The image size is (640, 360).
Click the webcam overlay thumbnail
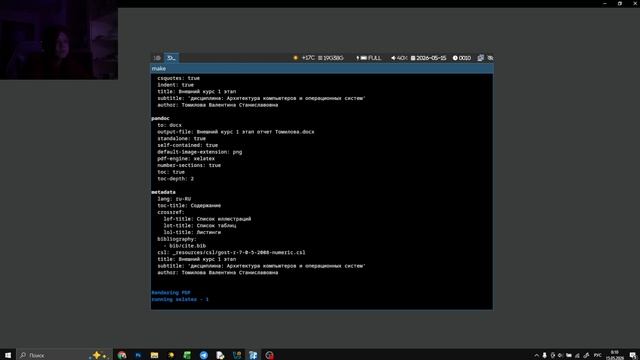(59, 40)
